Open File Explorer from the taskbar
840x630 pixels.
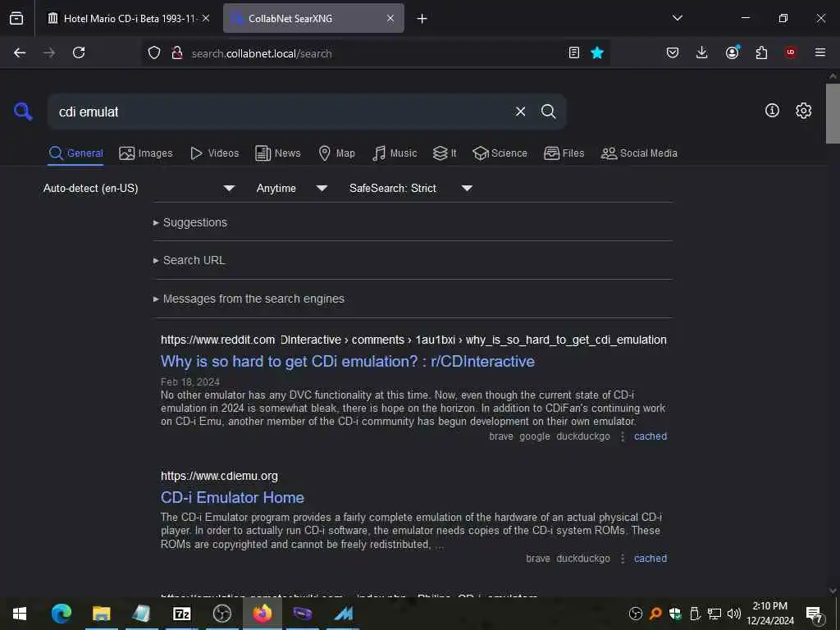[x=101, y=614]
